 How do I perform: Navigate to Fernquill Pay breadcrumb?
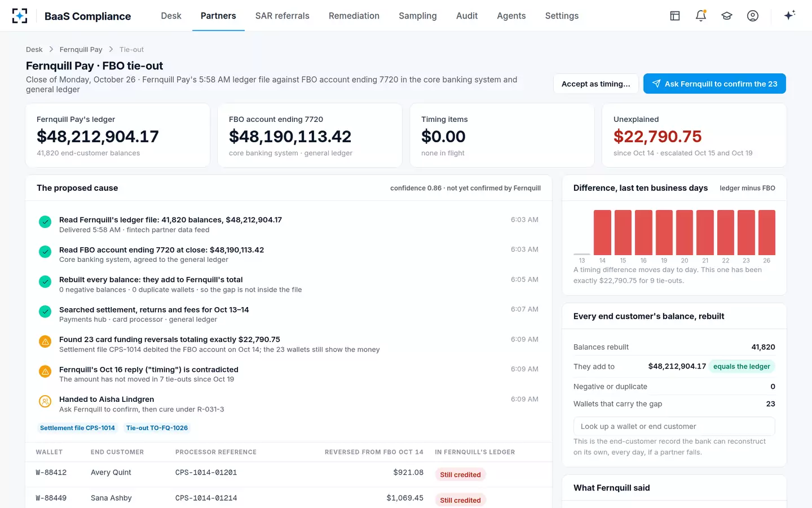[81, 50]
